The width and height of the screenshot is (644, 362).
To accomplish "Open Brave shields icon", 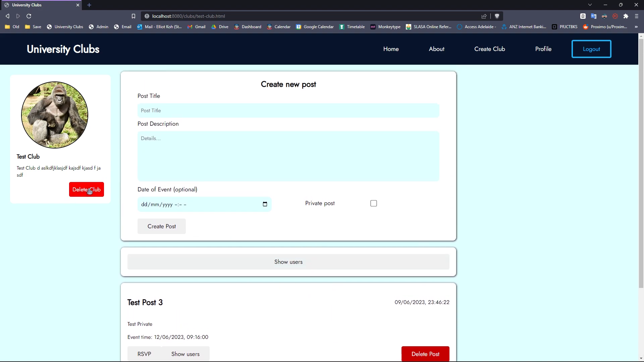I will (x=497, y=16).
